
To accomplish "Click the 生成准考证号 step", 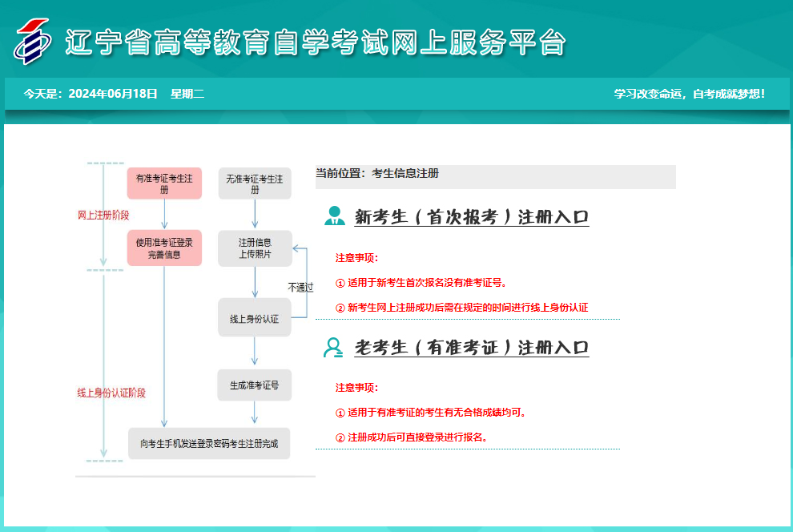I will (254, 385).
